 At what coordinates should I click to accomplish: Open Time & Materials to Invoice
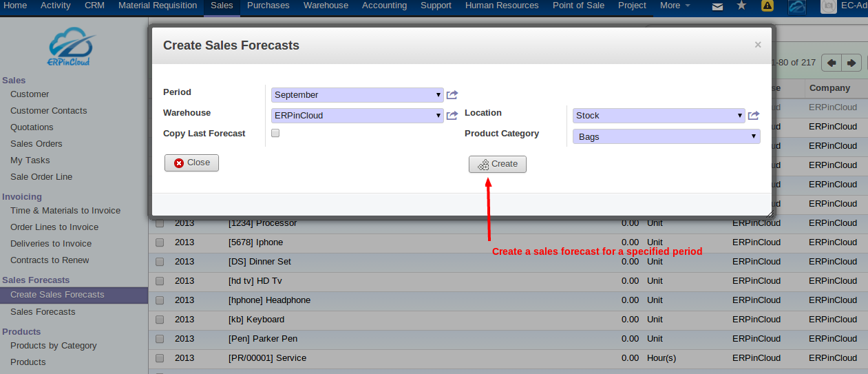pyautogui.click(x=65, y=211)
